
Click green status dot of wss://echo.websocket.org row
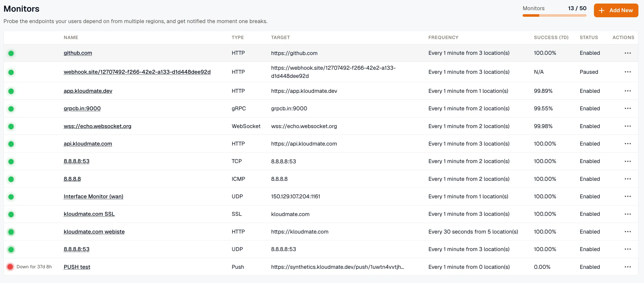tap(11, 127)
